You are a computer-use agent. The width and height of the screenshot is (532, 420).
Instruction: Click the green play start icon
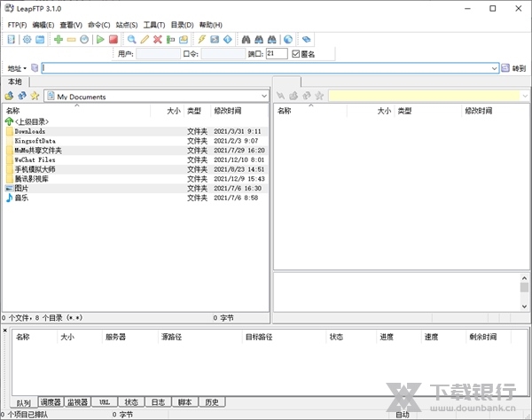coord(100,40)
